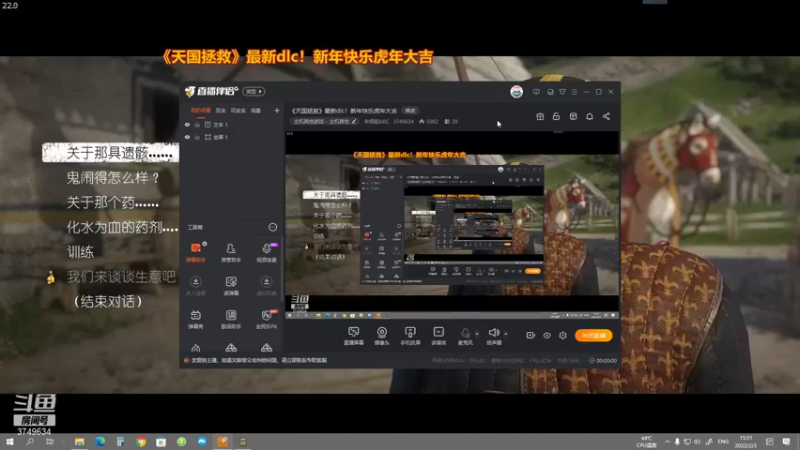Add a new scene with plus button
The height and width of the screenshot is (450, 800).
[277, 110]
